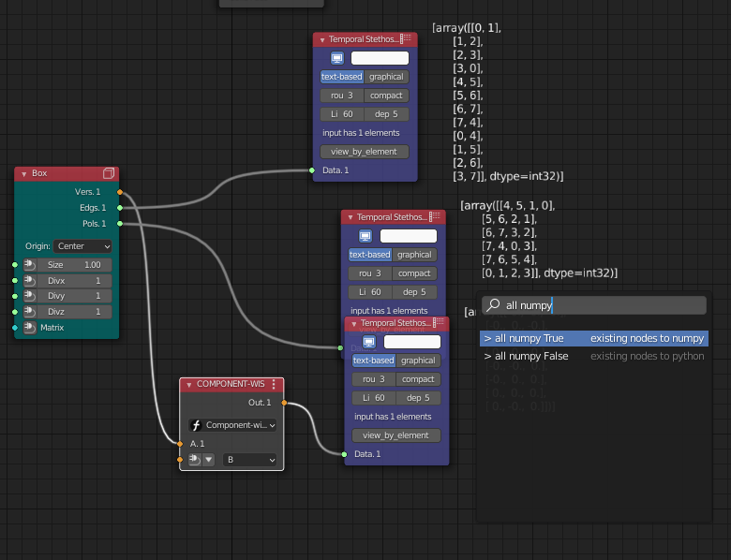This screenshot has height=560, width=731.
Task: Click the A. 1 input socket
Action: [180, 444]
